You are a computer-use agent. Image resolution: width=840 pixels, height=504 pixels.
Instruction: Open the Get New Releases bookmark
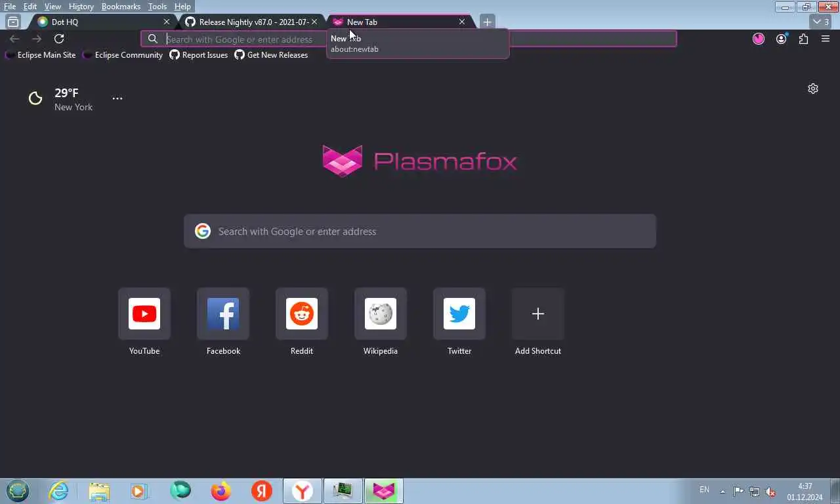[271, 55]
